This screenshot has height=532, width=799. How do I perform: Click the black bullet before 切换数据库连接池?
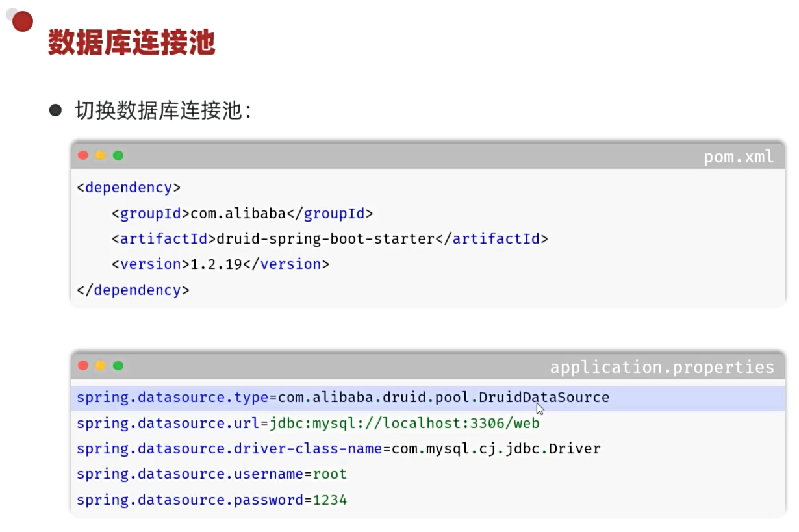point(55,110)
